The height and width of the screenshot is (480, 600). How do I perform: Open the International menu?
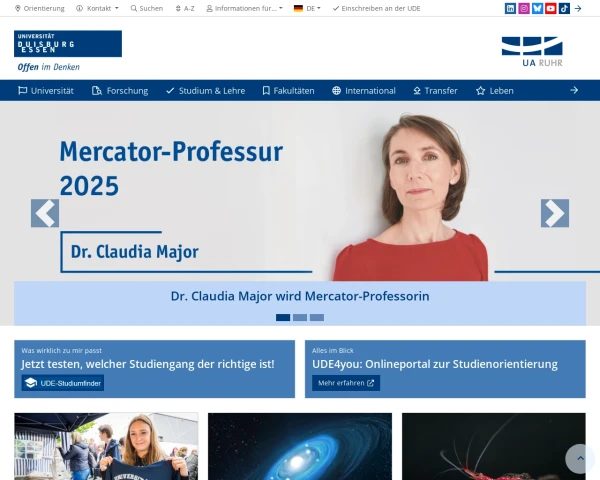[x=364, y=91]
